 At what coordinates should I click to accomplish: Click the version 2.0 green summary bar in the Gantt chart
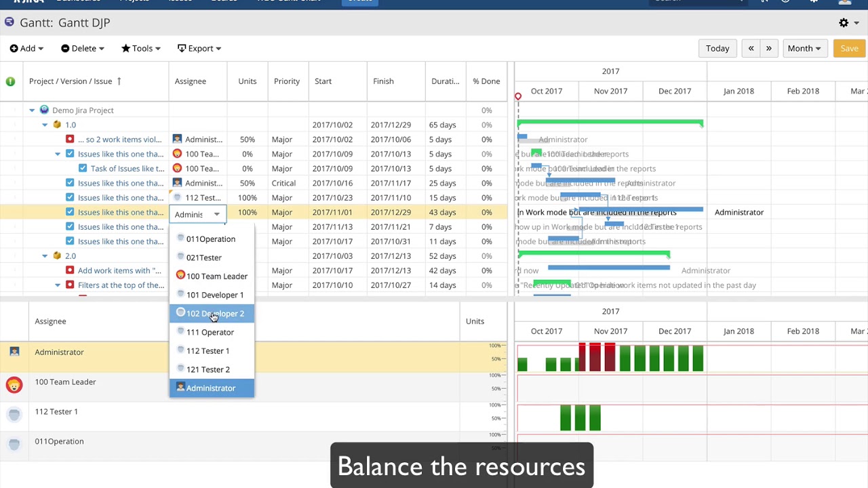point(594,254)
